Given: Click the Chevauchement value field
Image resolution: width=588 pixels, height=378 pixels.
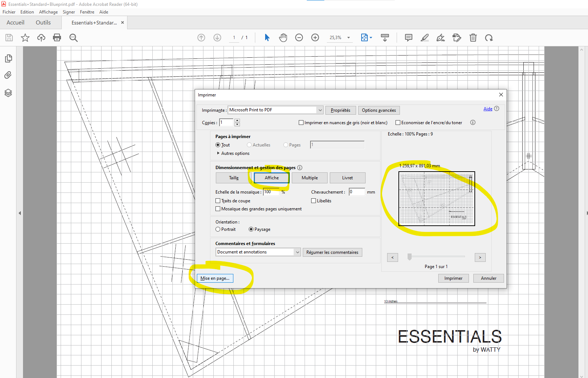Looking at the screenshot, I should coord(357,192).
